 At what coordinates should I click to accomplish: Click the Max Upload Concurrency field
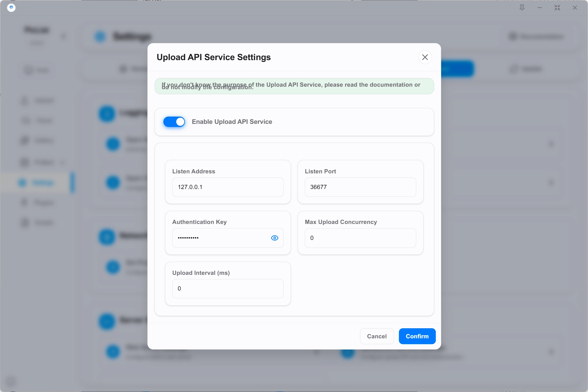[x=360, y=238]
